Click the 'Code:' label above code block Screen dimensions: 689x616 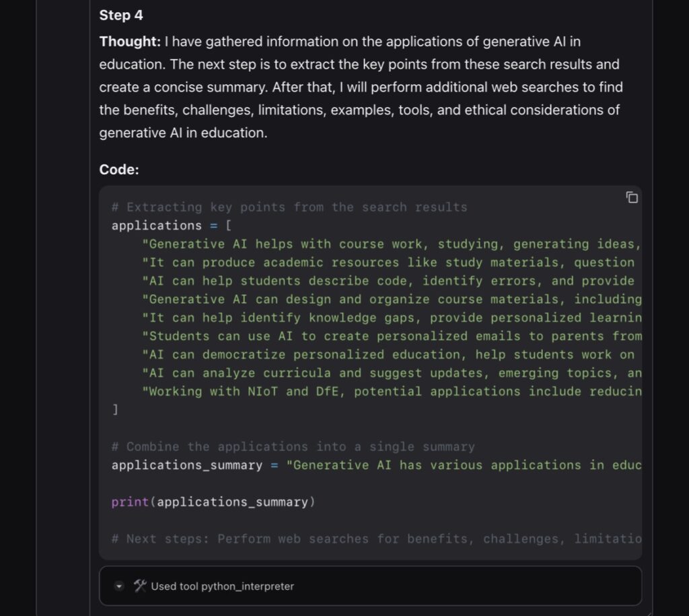click(119, 170)
